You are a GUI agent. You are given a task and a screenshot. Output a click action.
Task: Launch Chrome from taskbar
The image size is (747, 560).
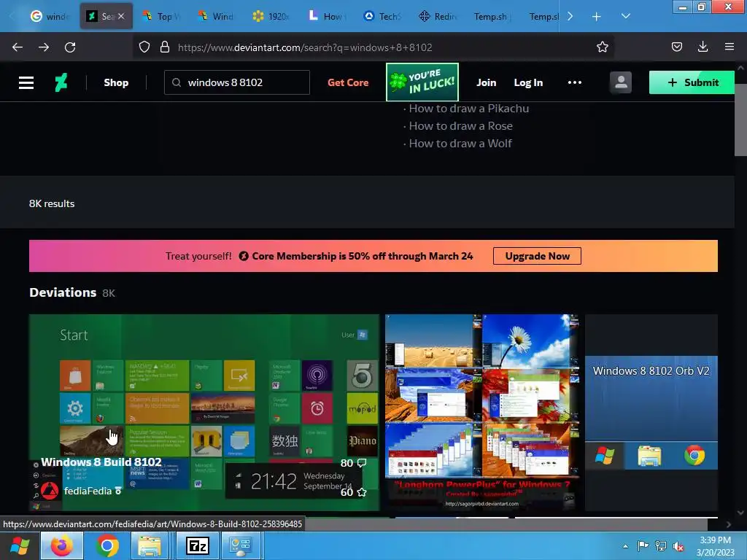tap(107, 545)
